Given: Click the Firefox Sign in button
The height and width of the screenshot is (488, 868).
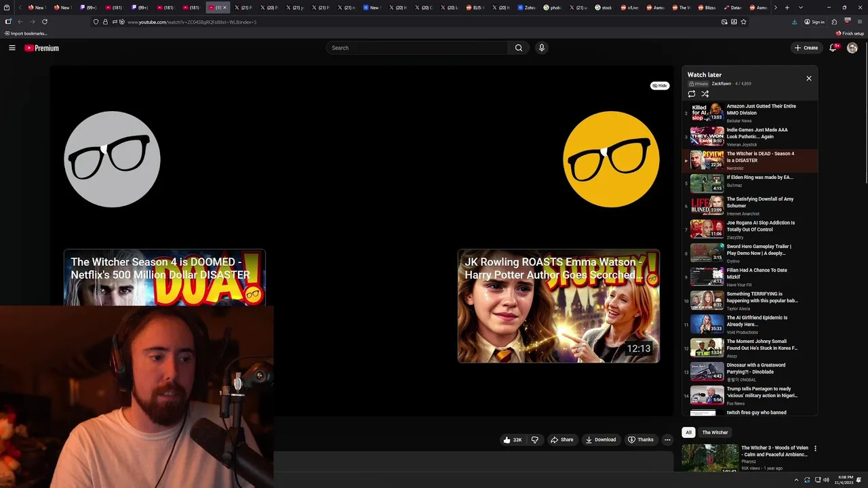Looking at the screenshot, I should 814,22.
